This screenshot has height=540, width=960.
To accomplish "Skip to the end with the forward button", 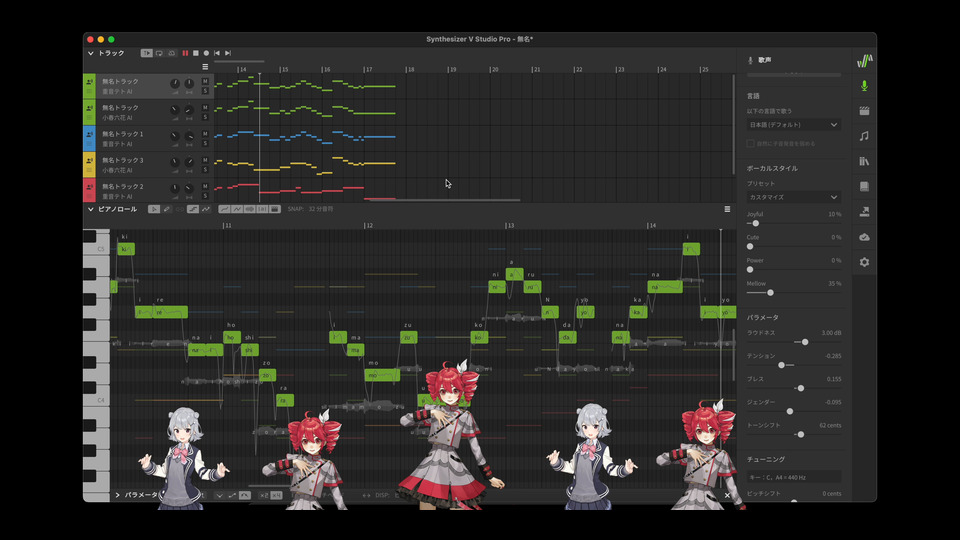I will 228,53.
